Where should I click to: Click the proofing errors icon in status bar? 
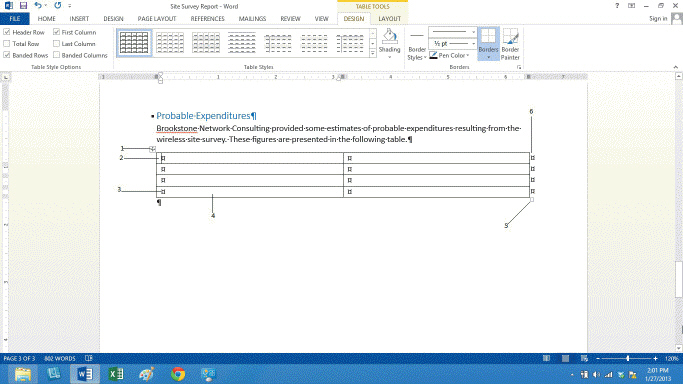coord(89,358)
